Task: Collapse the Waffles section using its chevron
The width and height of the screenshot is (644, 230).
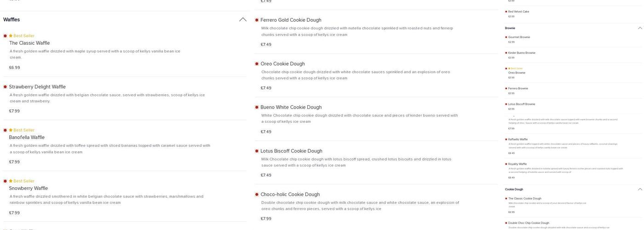Action: tap(242, 20)
